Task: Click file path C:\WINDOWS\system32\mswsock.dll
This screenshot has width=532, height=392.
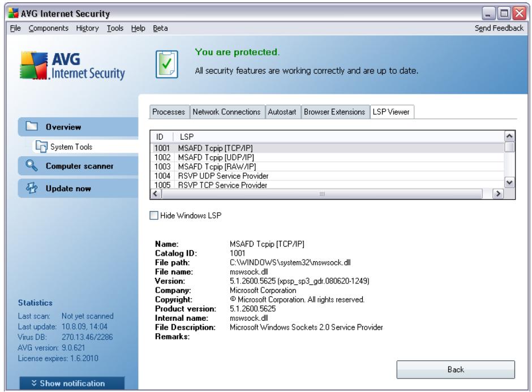Action: click(290, 262)
